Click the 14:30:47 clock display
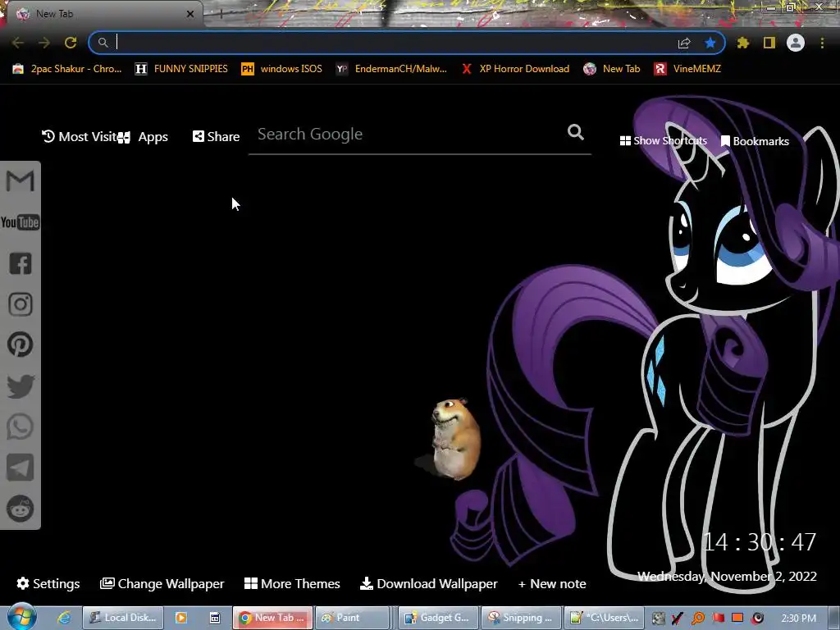Screen dimensions: 840x630 [760, 542]
